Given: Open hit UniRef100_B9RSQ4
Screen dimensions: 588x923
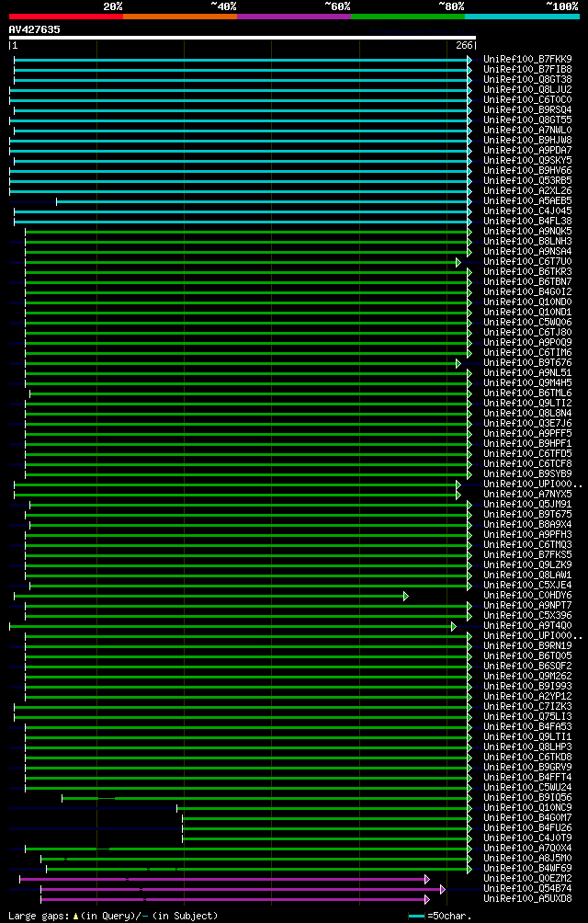Looking at the screenshot, I should tap(527, 110).
